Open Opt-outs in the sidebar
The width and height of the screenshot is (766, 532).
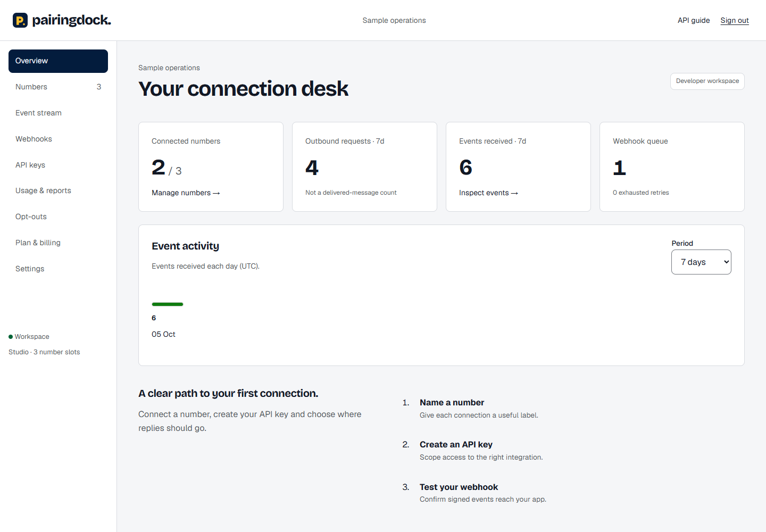pos(58,217)
